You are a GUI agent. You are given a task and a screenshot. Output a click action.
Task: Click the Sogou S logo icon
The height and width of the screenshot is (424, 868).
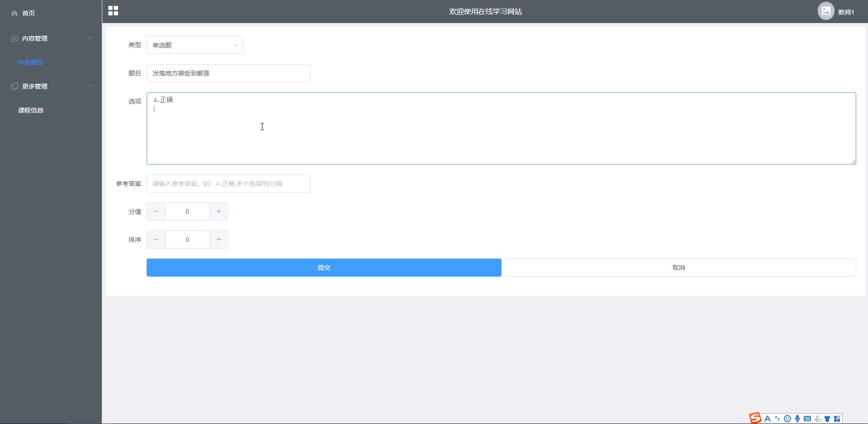click(x=755, y=418)
